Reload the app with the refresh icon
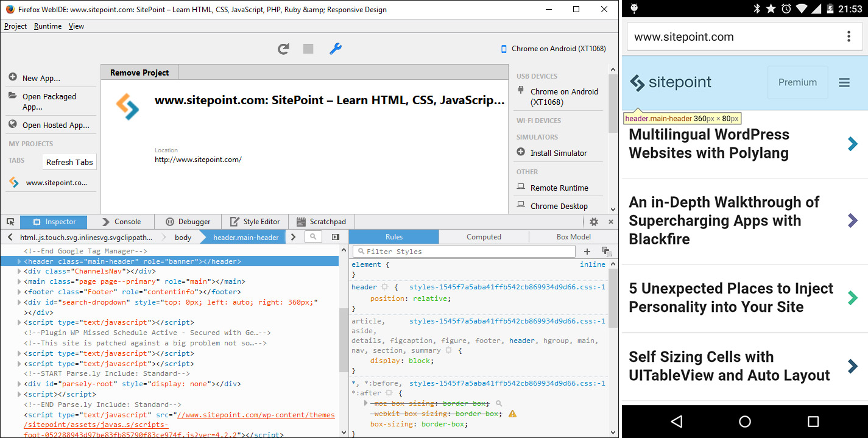868x438 pixels. pyautogui.click(x=283, y=49)
